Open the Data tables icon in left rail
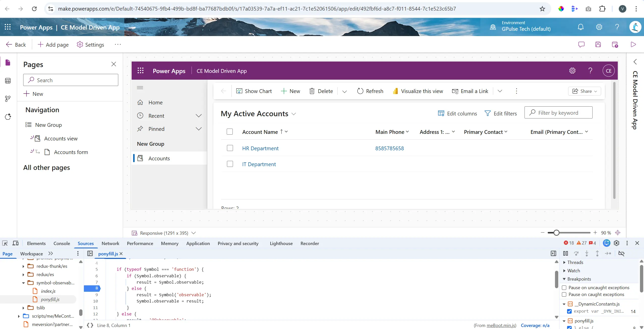 coord(8,81)
